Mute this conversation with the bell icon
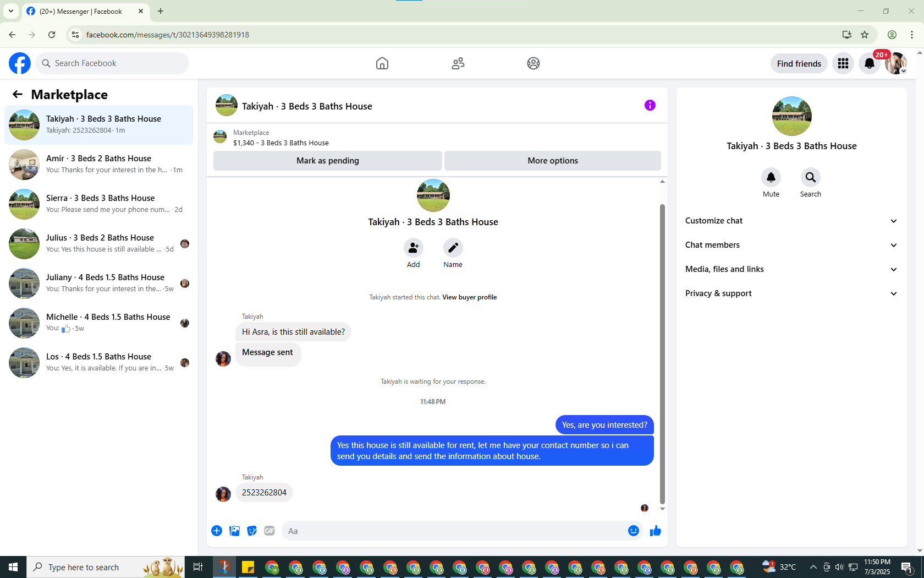 [771, 177]
